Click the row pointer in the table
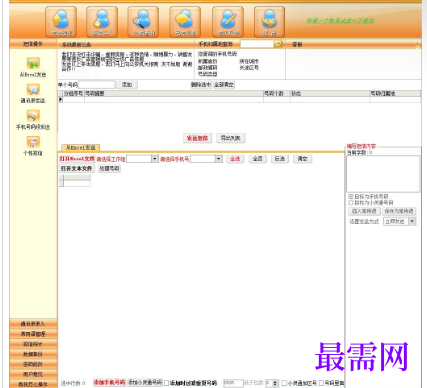This screenshot has height=388, width=427. [x=60, y=99]
